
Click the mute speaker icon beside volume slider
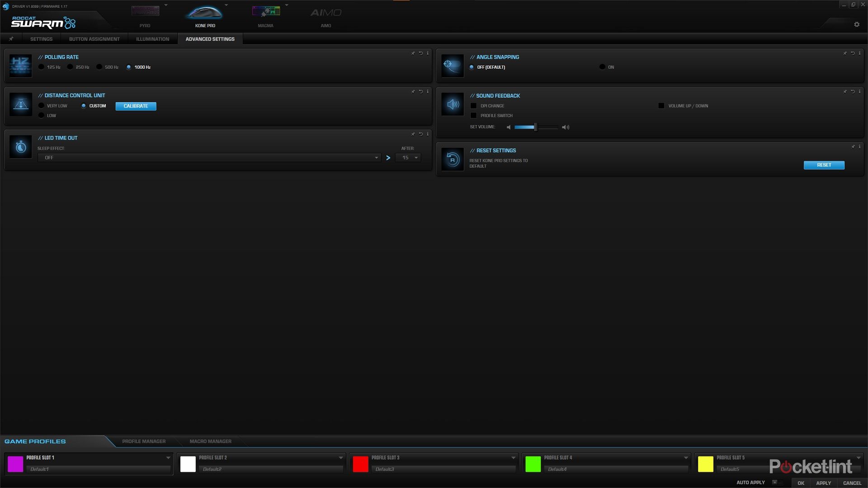point(509,127)
